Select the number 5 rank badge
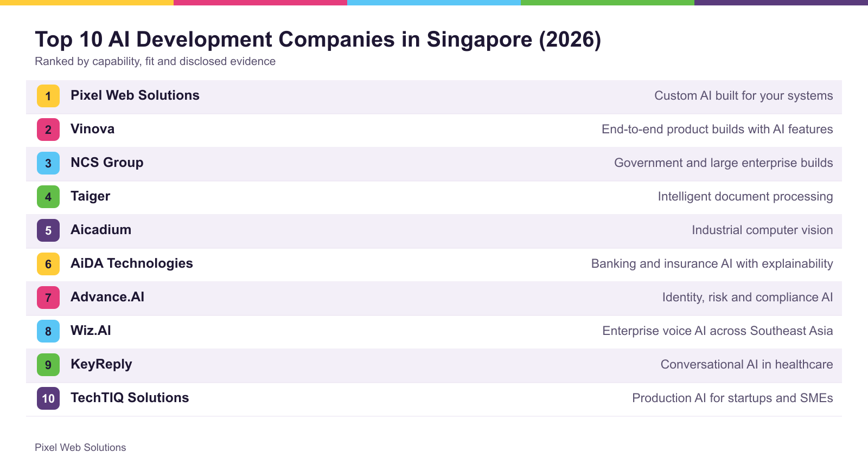This screenshot has width=868, height=465. (48, 230)
